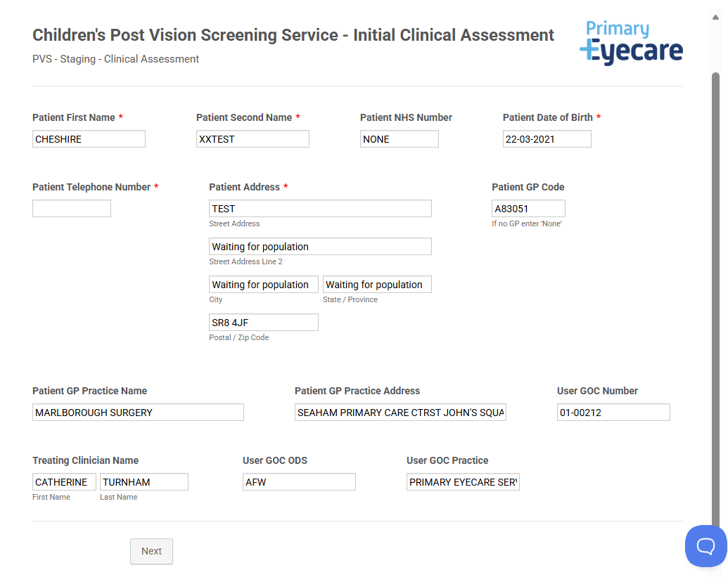The width and height of the screenshot is (728, 577).
Task: Click the Primary Eyecare logo
Action: [x=631, y=42]
